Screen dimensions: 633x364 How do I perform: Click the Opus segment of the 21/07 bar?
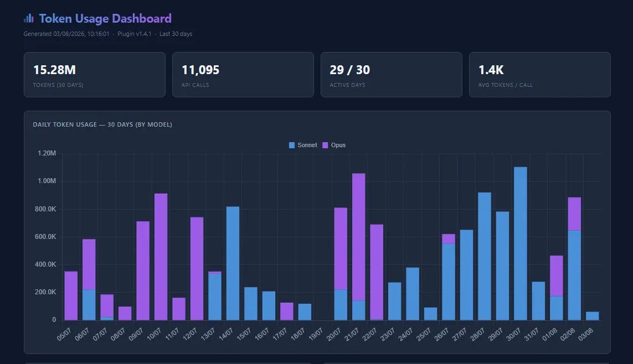click(x=358, y=237)
